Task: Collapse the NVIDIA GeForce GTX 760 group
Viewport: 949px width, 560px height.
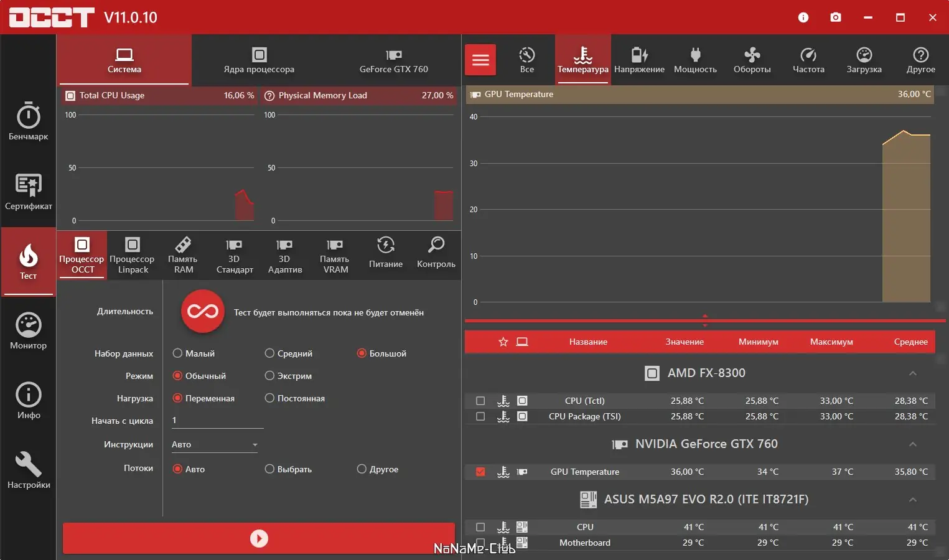Action: click(913, 444)
